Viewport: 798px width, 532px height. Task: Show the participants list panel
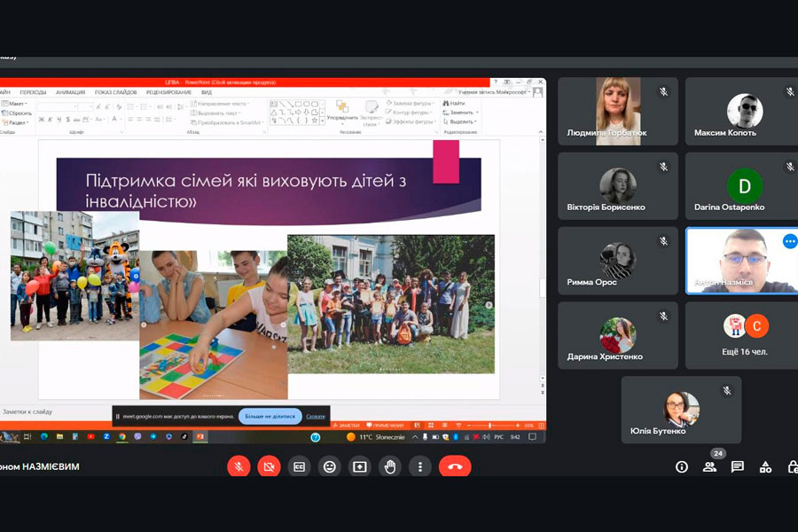click(709, 467)
